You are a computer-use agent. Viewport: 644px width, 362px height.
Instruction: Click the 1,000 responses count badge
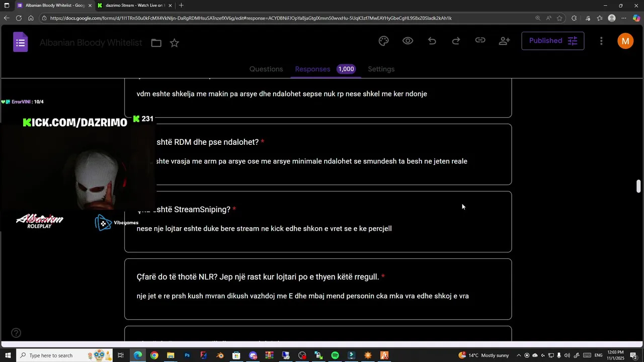coord(346,69)
